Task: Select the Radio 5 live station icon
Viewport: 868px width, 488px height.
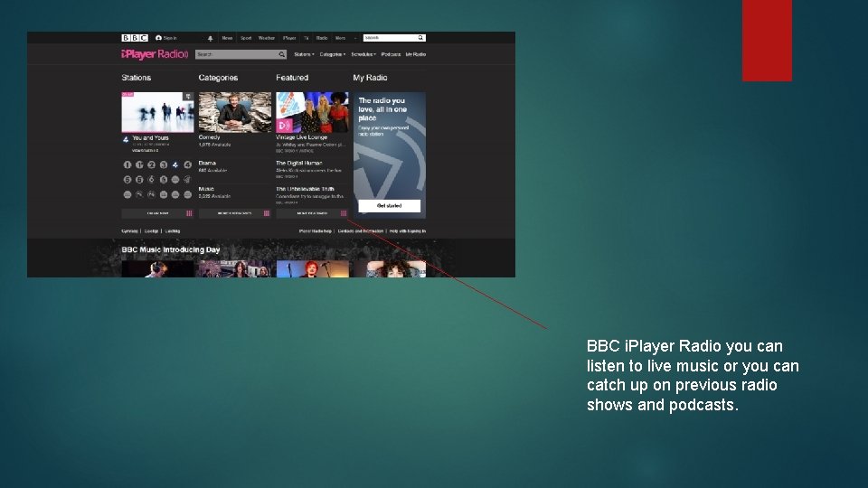Action: pos(127,179)
